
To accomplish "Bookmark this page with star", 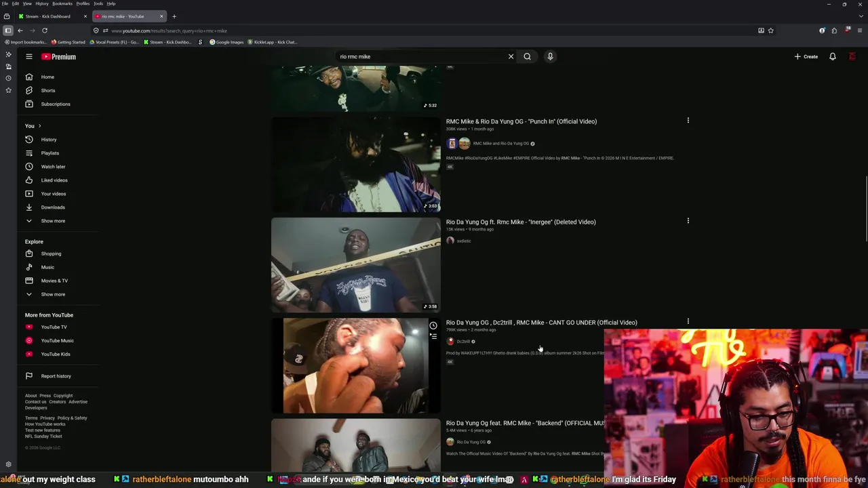I will 771,30.
